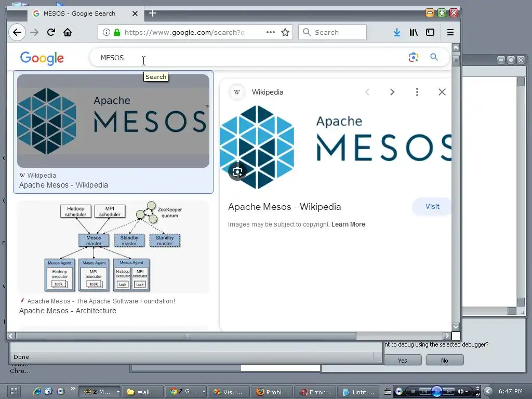Click the clock showing 6:47 PM
Viewport: 532px width, 399px height.
(510, 391)
